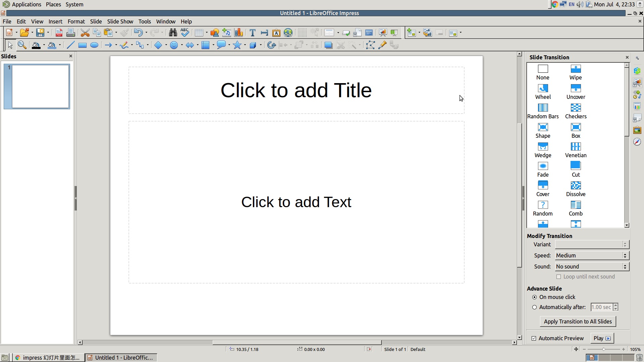Image resolution: width=644 pixels, height=362 pixels.
Task: Expand the Symbol Shapes smiley dropdown arrow
Action: (182, 45)
